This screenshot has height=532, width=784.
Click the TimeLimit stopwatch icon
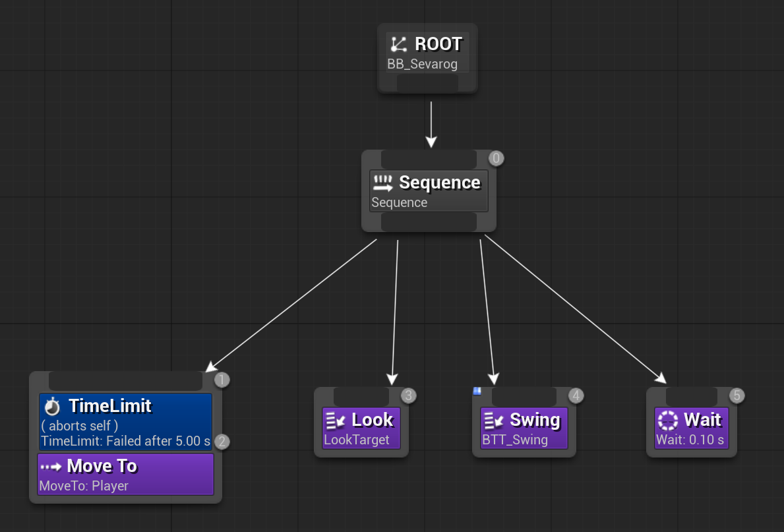coord(52,407)
